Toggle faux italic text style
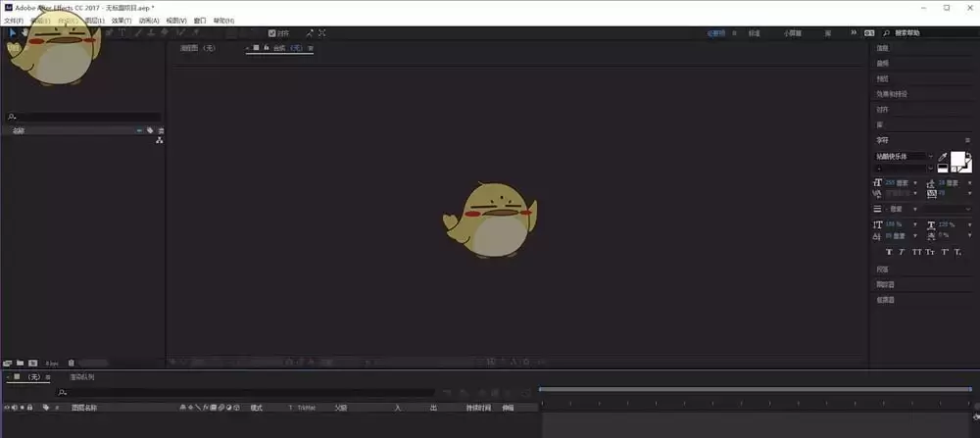Viewport: 980px width, 438px height. (902, 252)
